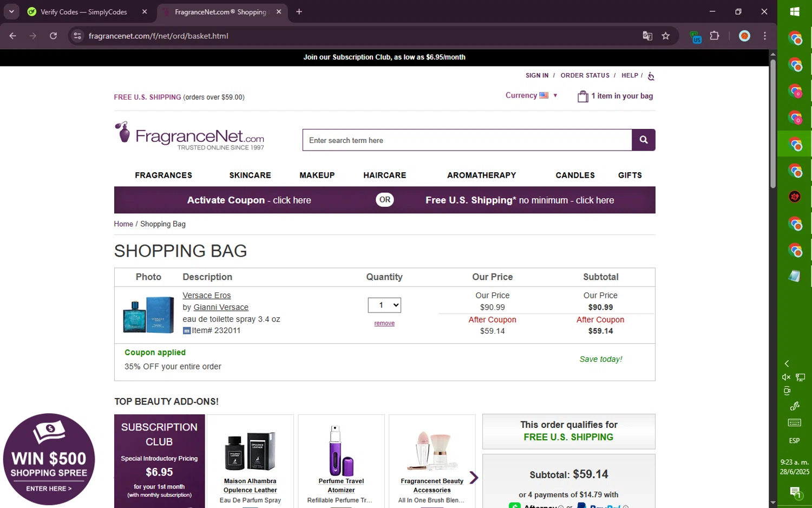Image resolution: width=812 pixels, height=508 pixels.
Task: Open the notepad-style app in taskbar
Action: (795, 276)
